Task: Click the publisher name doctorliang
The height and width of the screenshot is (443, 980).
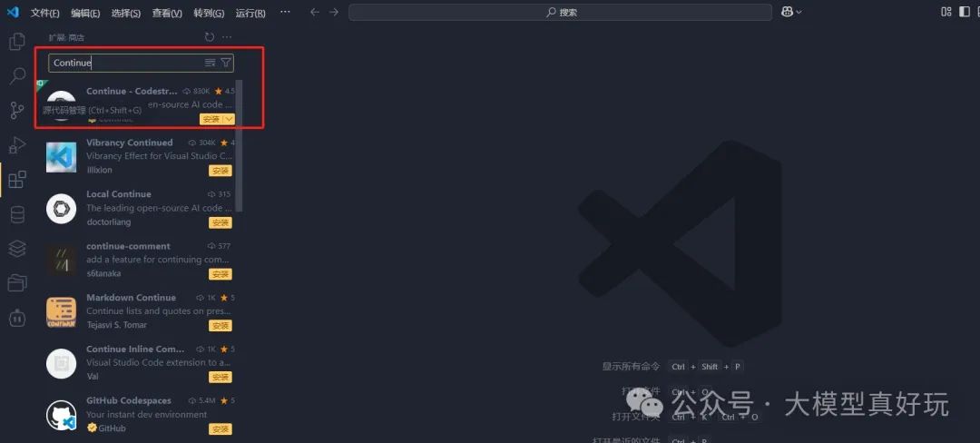Action: pos(109,221)
